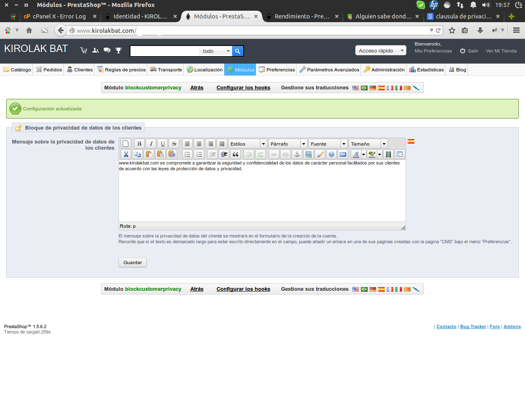Screen dimensions: 525x420
Task: Open the Fuente font dropdown
Action: click(x=328, y=144)
